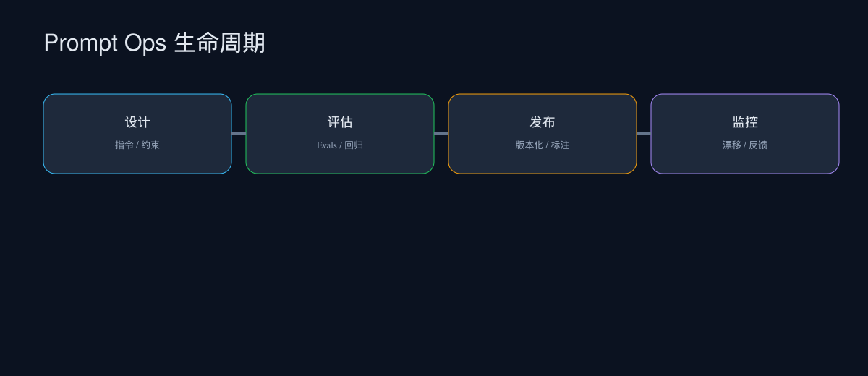Click the title text "生命周期"
The height and width of the screenshot is (376, 868).
pos(220,43)
